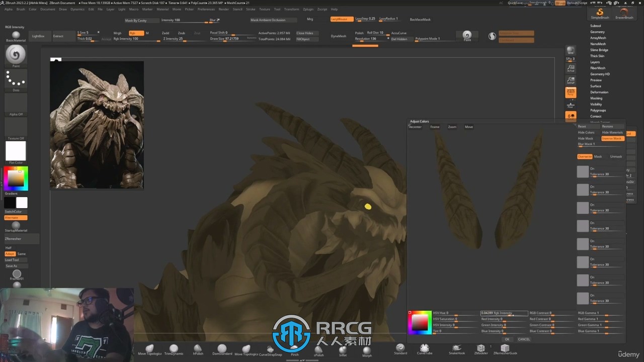Select the TrimDynamic brush

tap(174, 349)
